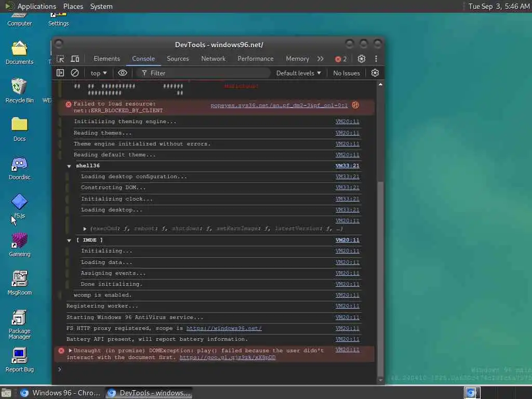The image size is (532, 399).
Task: Click the workspace switcher Chrome thumbnail in panel
Action: [472, 393]
